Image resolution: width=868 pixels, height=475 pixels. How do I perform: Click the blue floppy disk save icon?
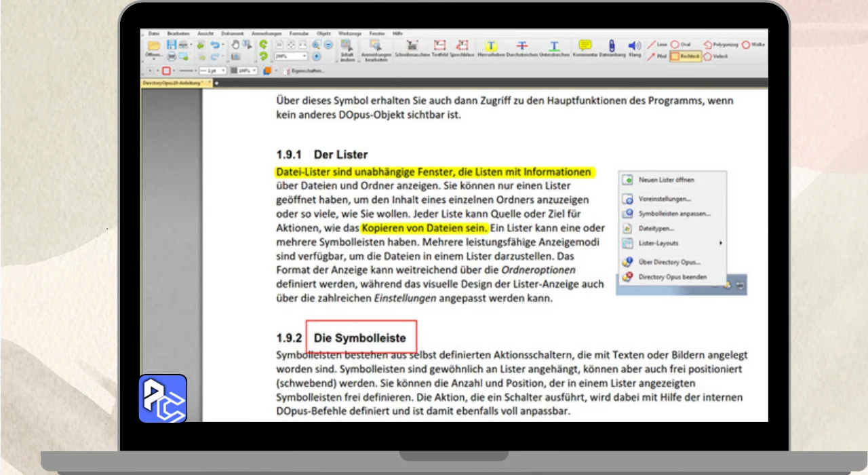tap(172, 45)
